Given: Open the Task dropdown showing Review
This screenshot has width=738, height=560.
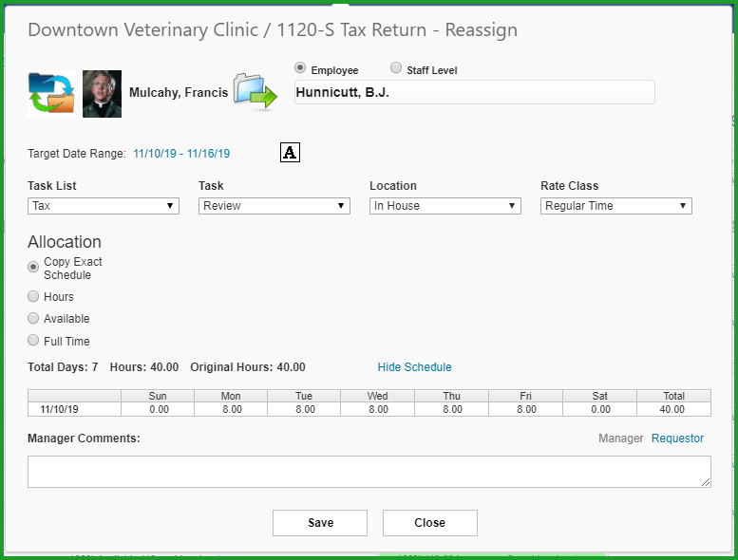Looking at the screenshot, I should click(274, 206).
